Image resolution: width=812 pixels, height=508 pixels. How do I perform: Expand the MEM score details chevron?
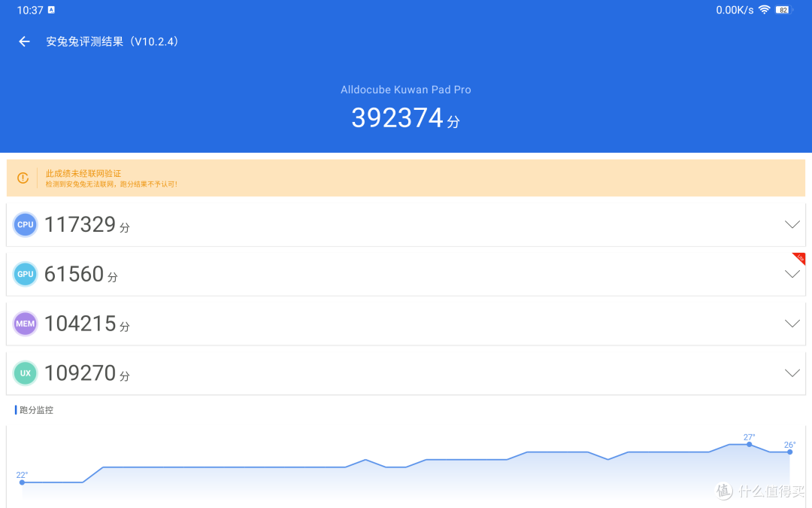(x=792, y=324)
